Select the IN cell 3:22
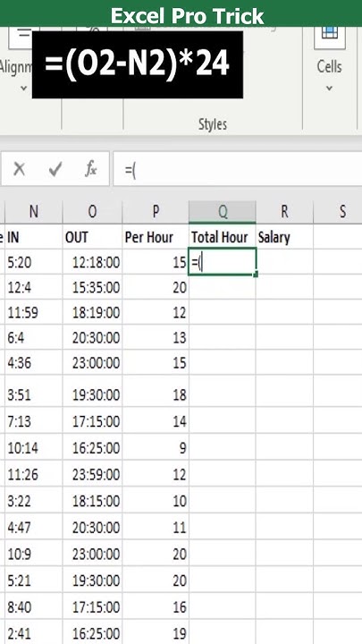Viewport: 362px width, 644px height. [34, 501]
